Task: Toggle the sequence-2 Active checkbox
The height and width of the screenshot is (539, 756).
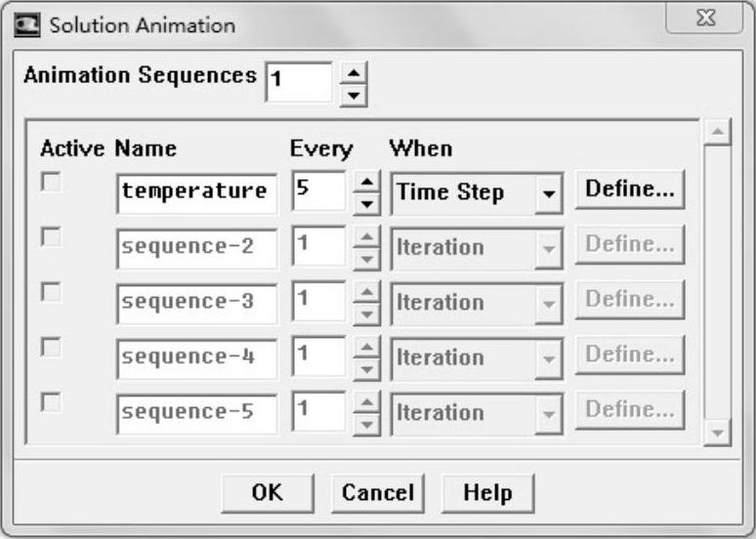Action: [50, 236]
